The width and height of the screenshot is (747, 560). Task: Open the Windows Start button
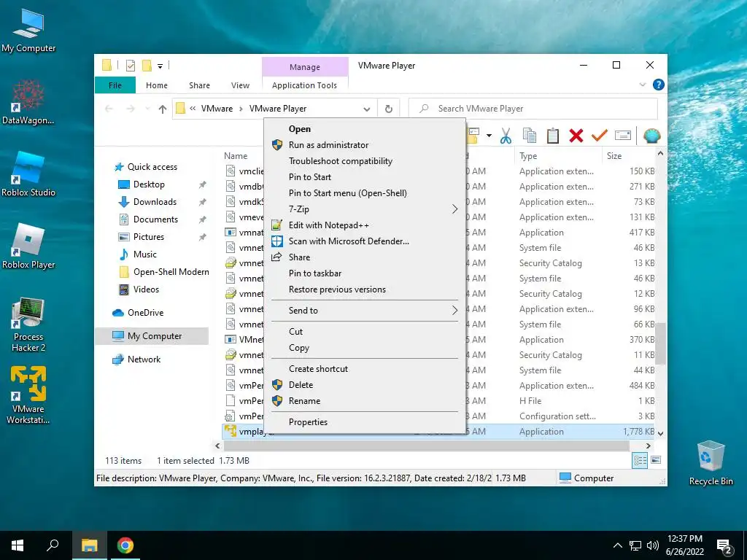point(18,545)
